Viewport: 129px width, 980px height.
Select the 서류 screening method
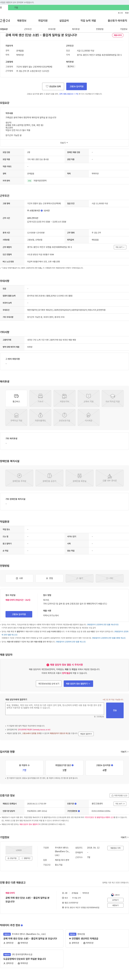19,578
